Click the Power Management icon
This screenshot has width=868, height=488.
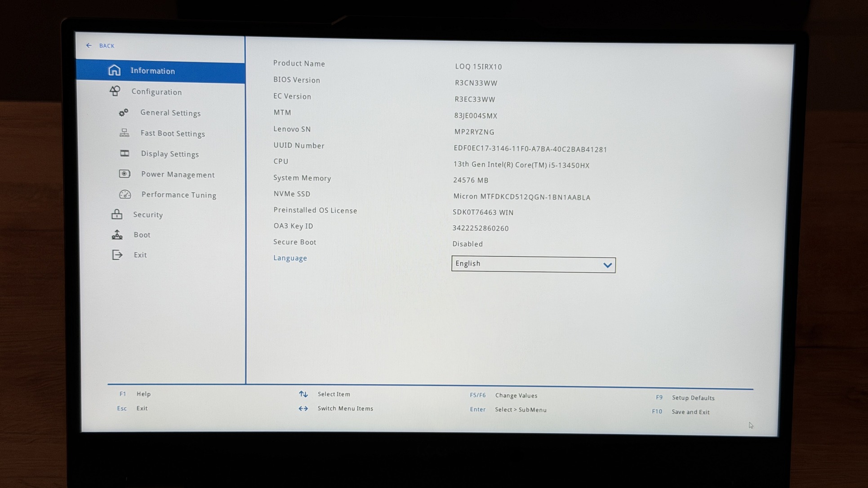(125, 174)
